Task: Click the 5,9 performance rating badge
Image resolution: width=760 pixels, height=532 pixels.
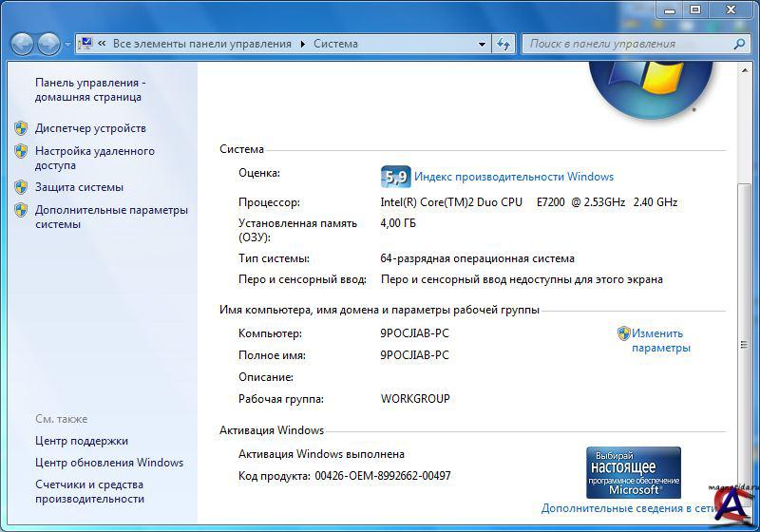Action: pyautogui.click(x=395, y=177)
